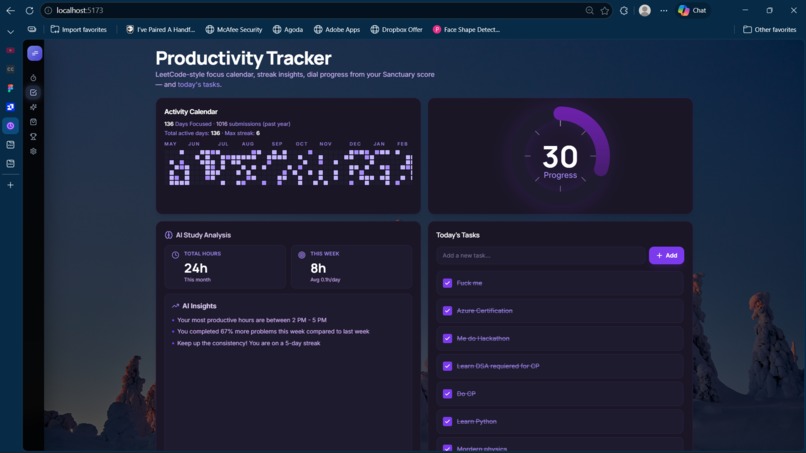
Task: Click the "136 Days Focused" stat text
Action: point(188,124)
